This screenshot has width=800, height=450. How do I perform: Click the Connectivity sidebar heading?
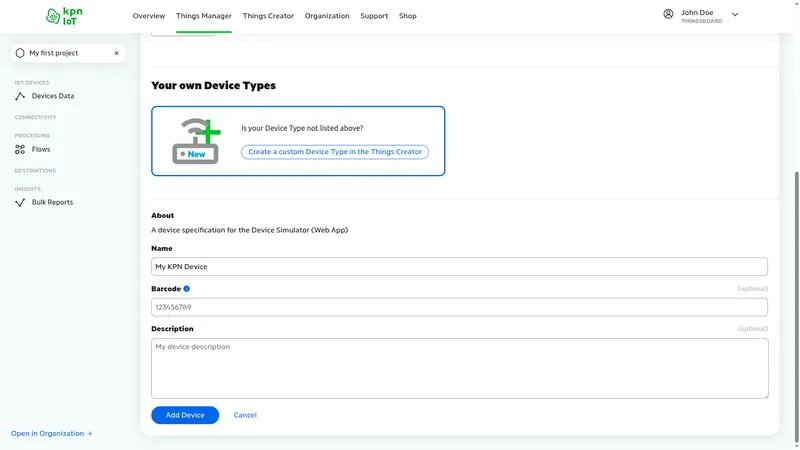click(35, 117)
